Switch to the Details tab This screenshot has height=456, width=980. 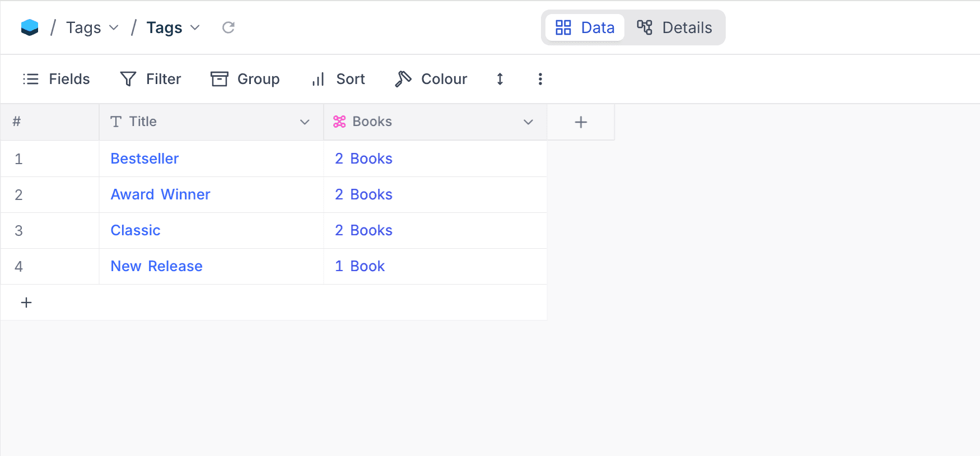(675, 27)
